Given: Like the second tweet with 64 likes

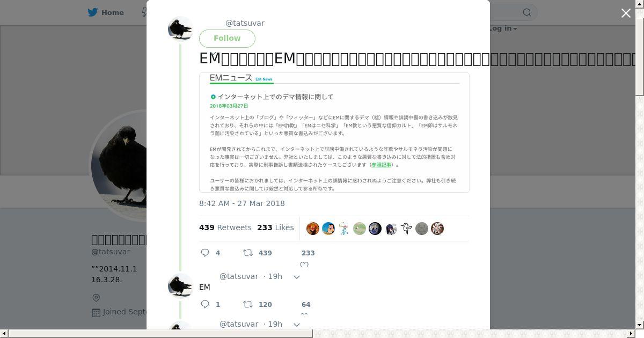Looking at the screenshot, I should click(x=304, y=315).
